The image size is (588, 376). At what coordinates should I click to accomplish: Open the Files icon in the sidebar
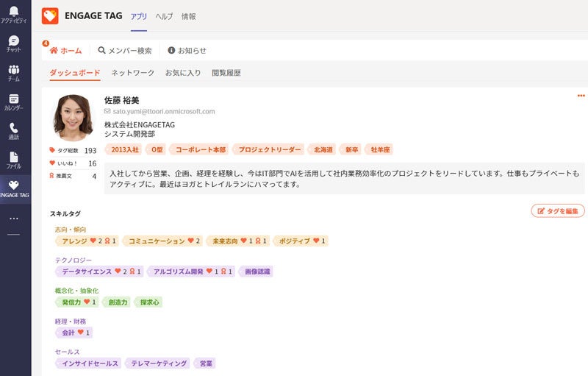14,157
